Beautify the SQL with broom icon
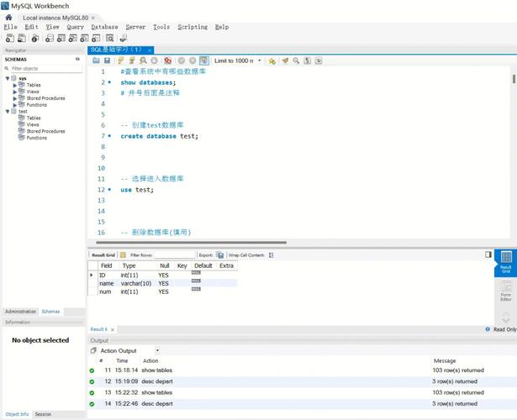Screen dimensions: 517x420 285,60
